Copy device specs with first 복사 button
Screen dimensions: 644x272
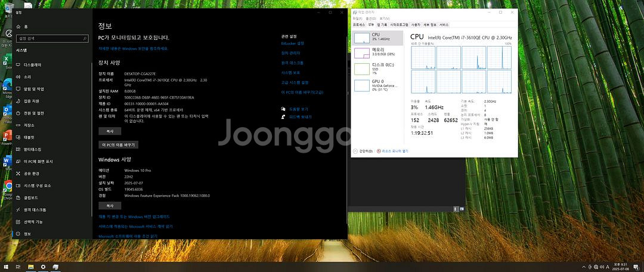110,131
